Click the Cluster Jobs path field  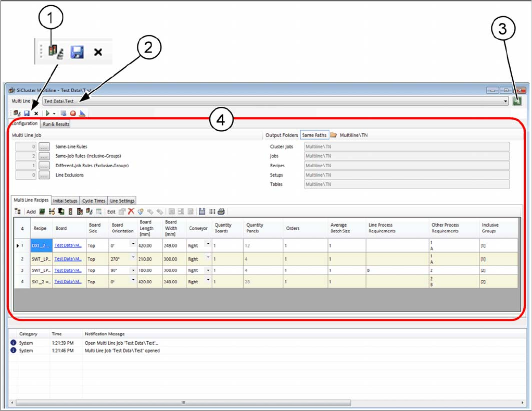tap(406, 147)
